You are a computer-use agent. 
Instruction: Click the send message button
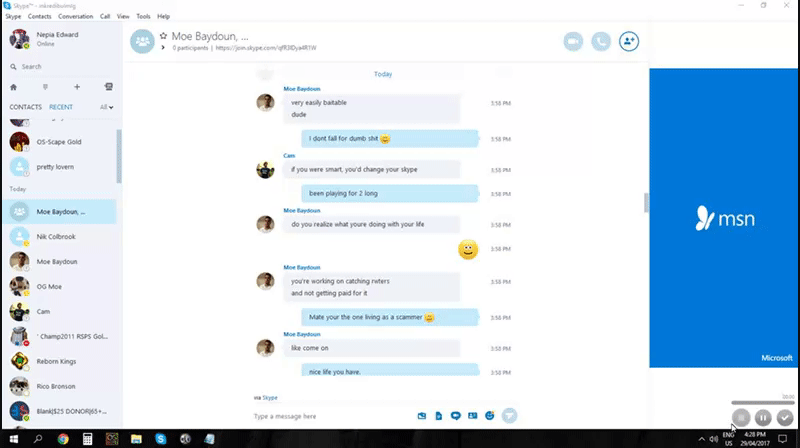point(509,416)
